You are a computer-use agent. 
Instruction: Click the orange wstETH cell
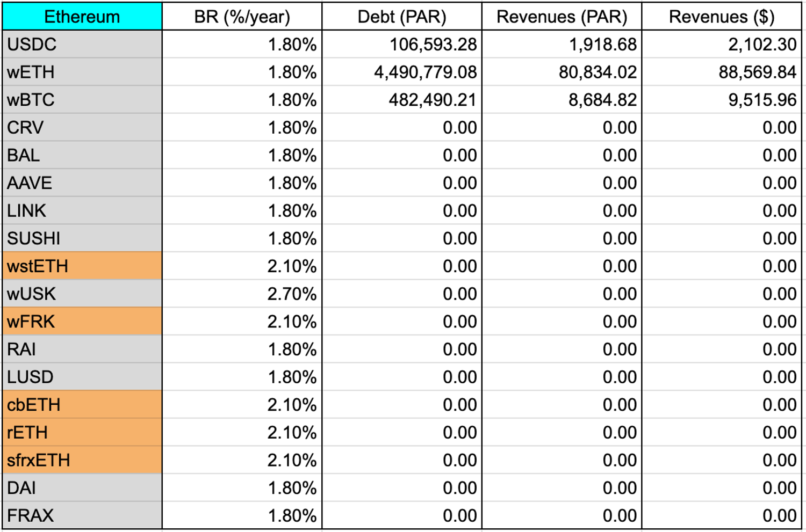click(82, 266)
